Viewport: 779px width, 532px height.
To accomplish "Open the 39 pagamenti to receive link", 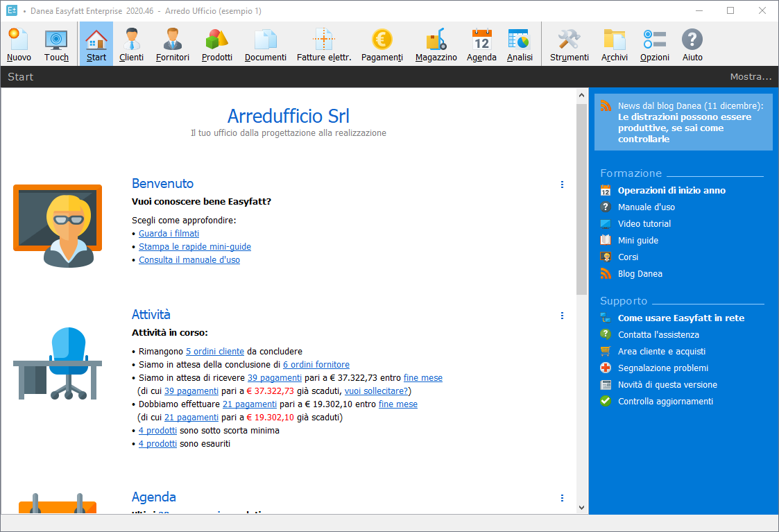I will click(x=275, y=377).
